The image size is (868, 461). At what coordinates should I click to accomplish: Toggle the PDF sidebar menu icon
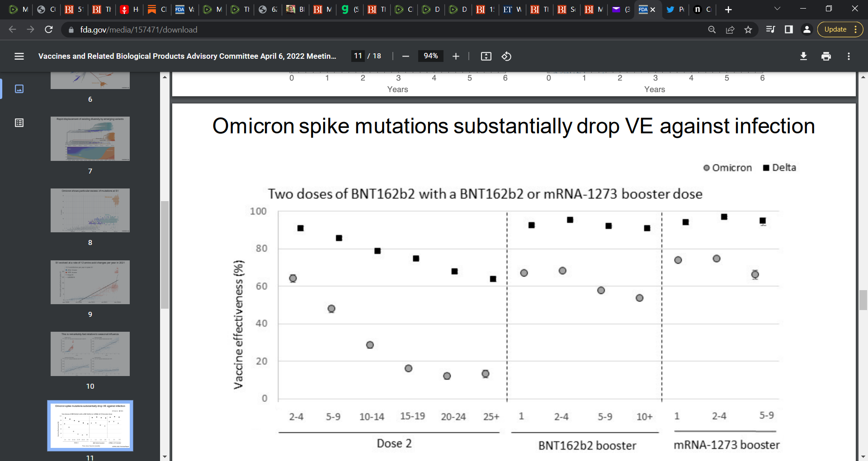[x=19, y=56]
